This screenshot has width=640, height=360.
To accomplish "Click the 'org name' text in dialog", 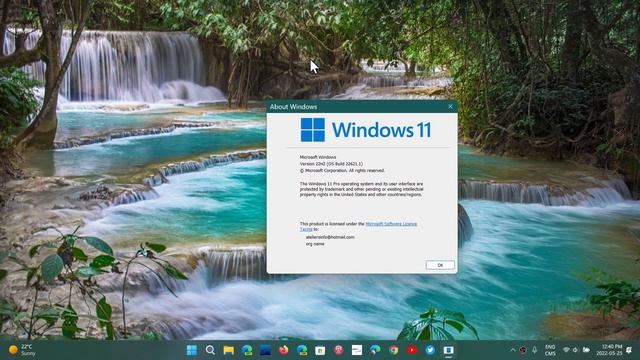I will tap(315, 244).
